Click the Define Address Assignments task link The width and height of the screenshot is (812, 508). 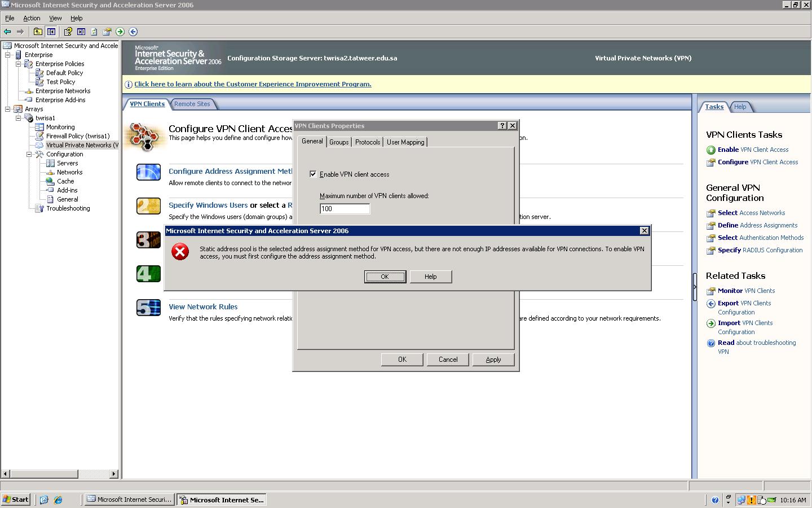point(757,225)
